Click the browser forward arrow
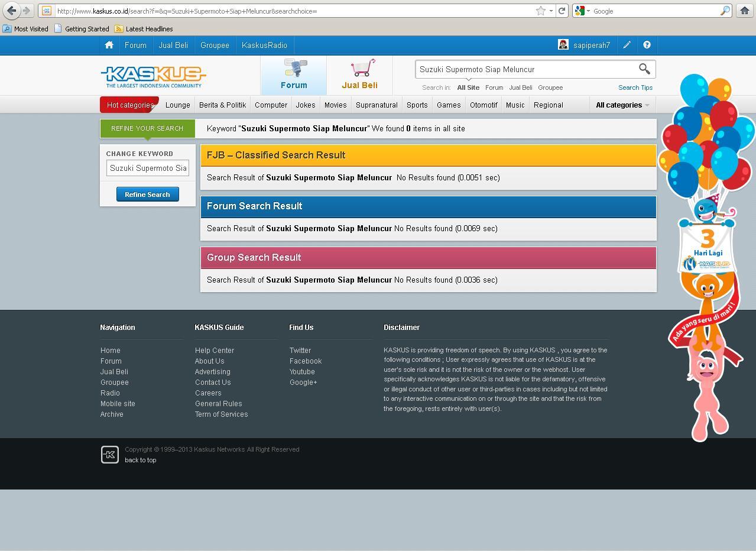This screenshot has width=756, height=551. click(27, 11)
